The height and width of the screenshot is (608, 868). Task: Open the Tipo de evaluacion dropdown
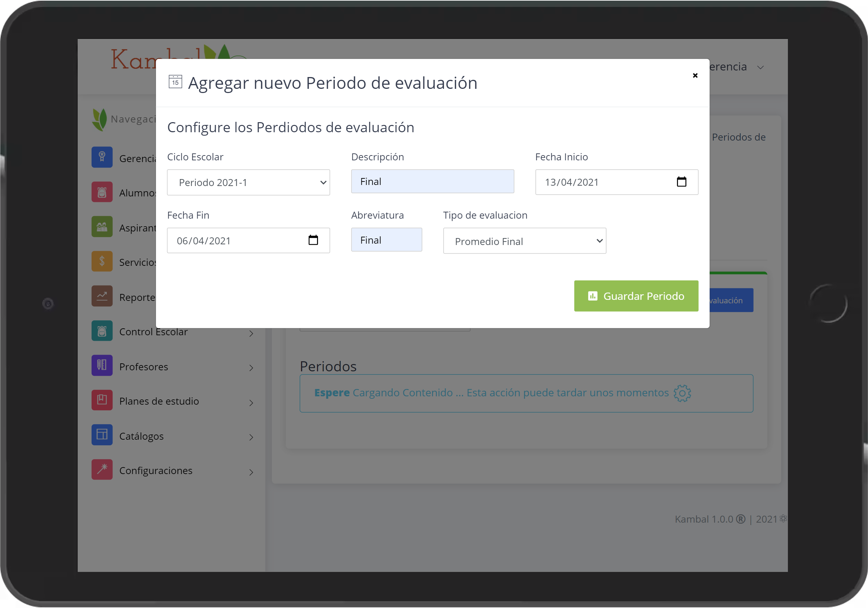[x=524, y=241]
